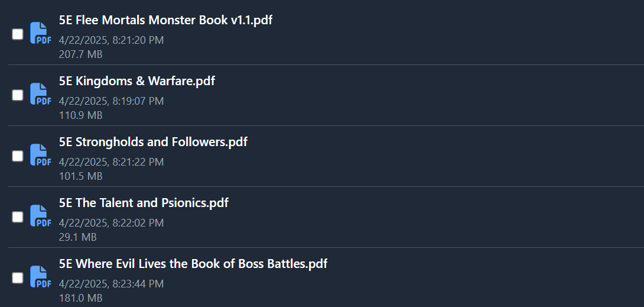Open 5E Flee Mortals Monster Book v1.1.pdf
This screenshot has width=644, height=307.
165,20
